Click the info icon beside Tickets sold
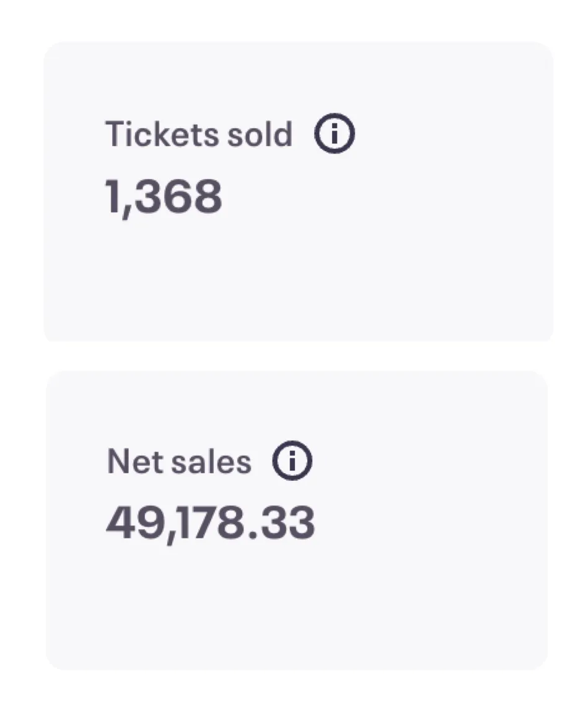This screenshot has height=713, width=588. [335, 134]
